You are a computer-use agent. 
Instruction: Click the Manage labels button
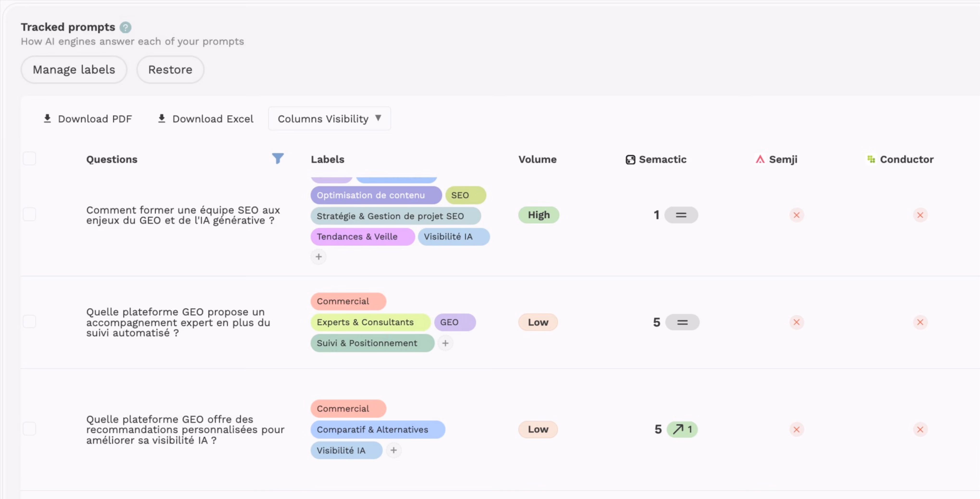pos(74,70)
